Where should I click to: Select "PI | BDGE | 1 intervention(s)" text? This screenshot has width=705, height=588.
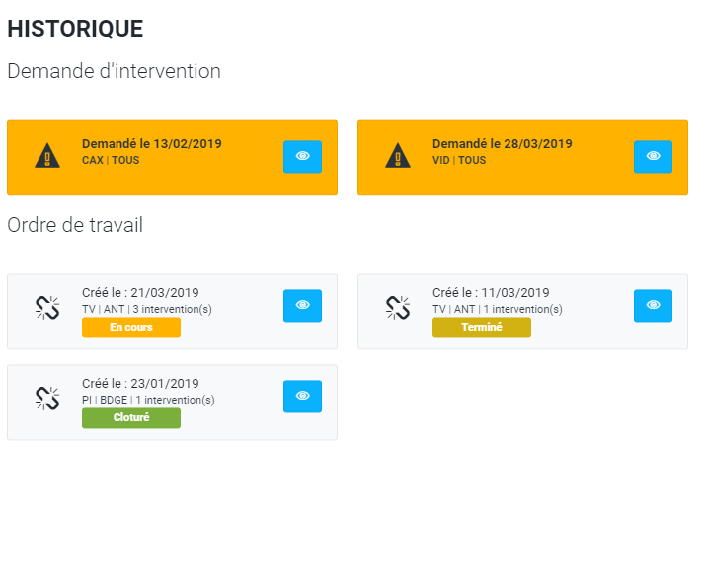(148, 400)
